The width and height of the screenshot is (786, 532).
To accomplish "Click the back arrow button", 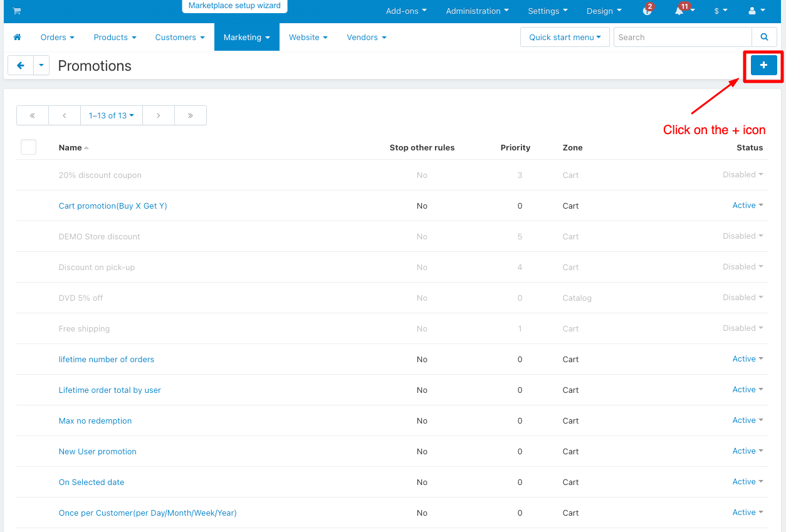I will point(21,65).
